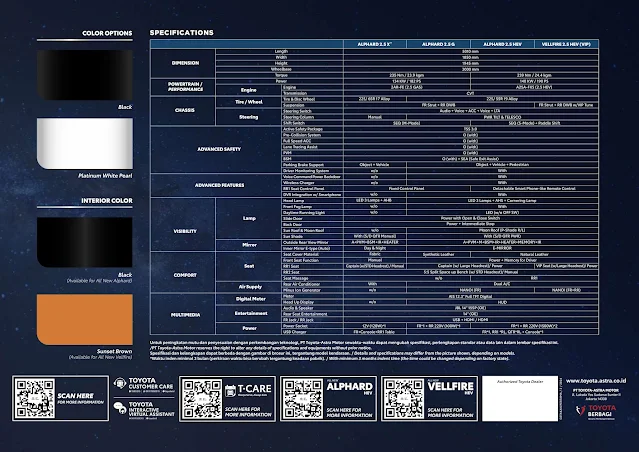Image resolution: width=639 pixels, height=452 pixels.
Task: Click the All New Vellfire HEV QR code
Action: pos(404,399)
